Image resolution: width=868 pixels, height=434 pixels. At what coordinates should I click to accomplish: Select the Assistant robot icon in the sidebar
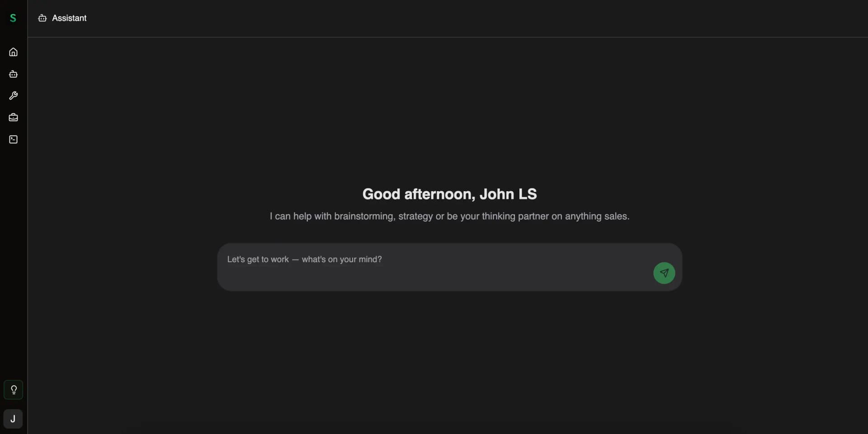pos(13,74)
